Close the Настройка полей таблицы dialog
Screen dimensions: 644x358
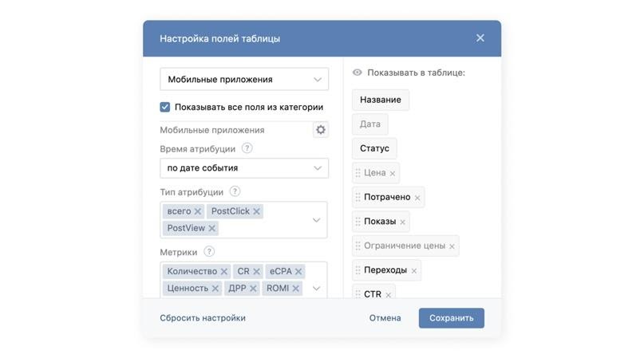click(480, 38)
